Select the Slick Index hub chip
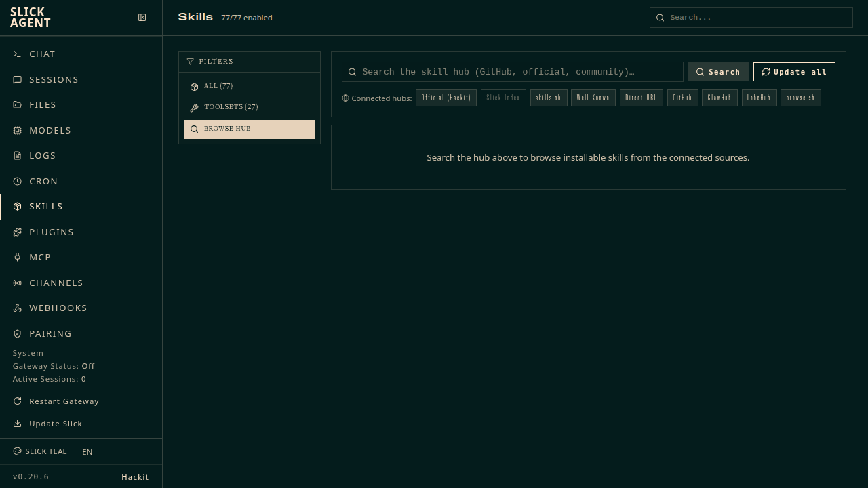The width and height of the screenshot is (868, 488). [503, 98]
